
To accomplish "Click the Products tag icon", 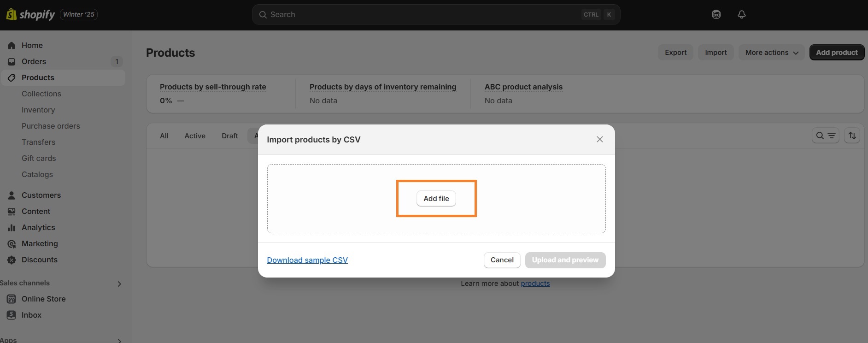I will [x=12, y=77].
